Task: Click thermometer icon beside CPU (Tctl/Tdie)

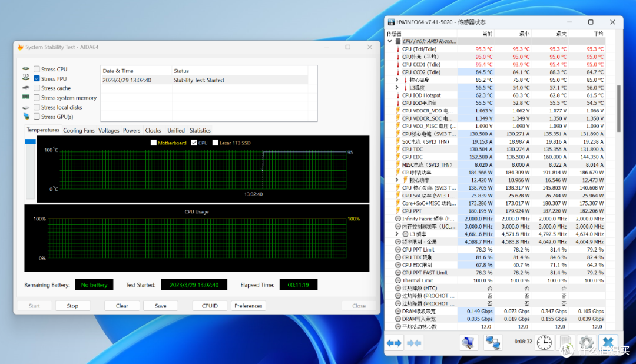Action: pyautogui.click(x=398, y=49)
